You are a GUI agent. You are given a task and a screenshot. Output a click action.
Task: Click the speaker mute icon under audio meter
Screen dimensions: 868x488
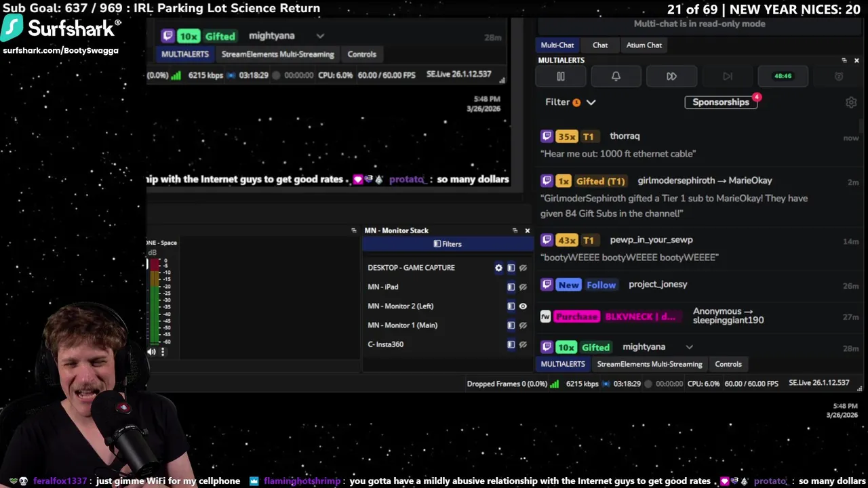click(x=151, y=352)
